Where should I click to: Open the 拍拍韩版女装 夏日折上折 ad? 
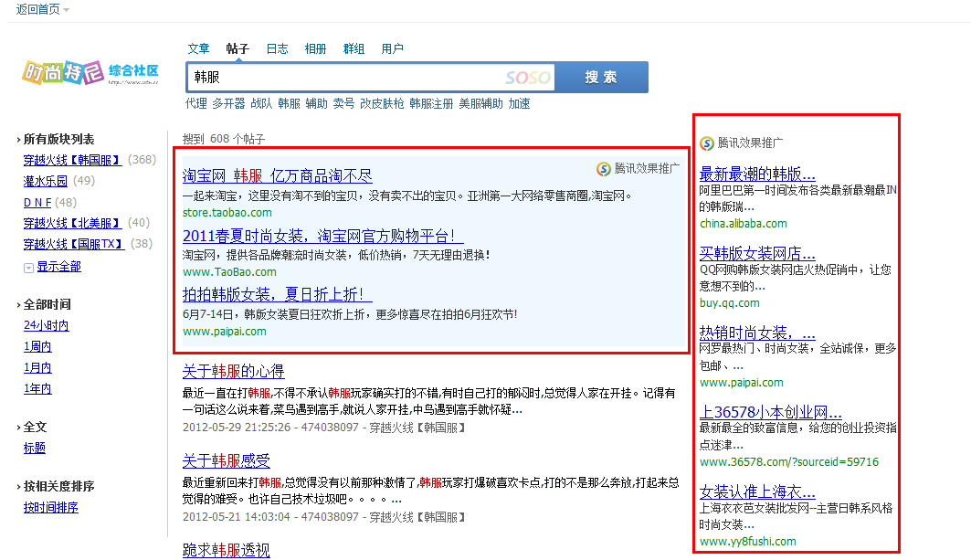point(278,294)
